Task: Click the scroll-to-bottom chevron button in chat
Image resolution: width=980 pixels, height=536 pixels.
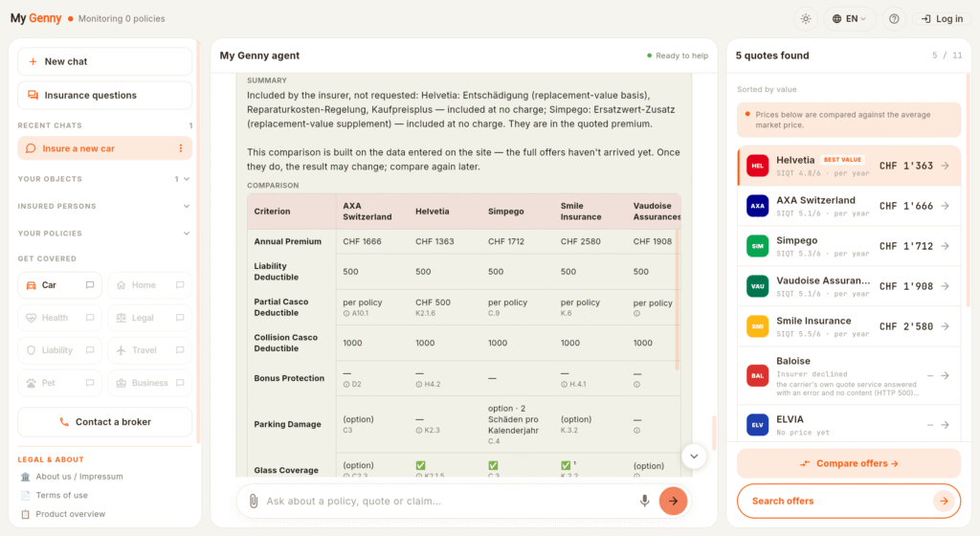Action: pyautogui.click(x=694, y=456)
